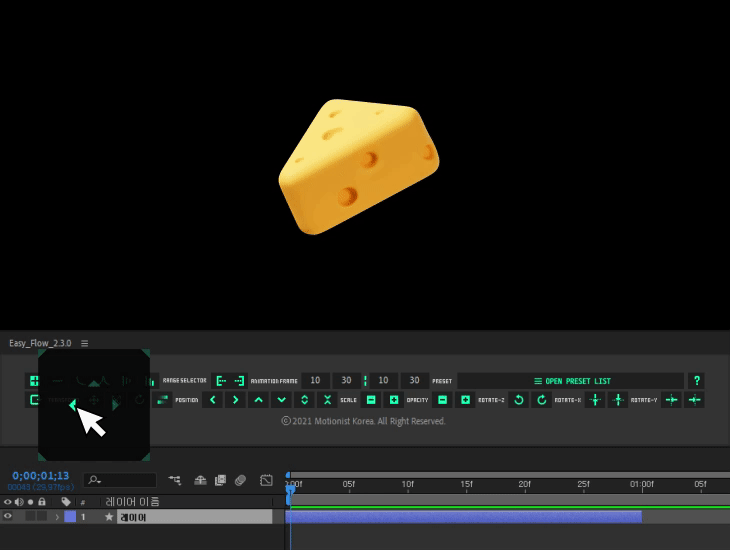Click the star icon on layer 1

[109, 517]
